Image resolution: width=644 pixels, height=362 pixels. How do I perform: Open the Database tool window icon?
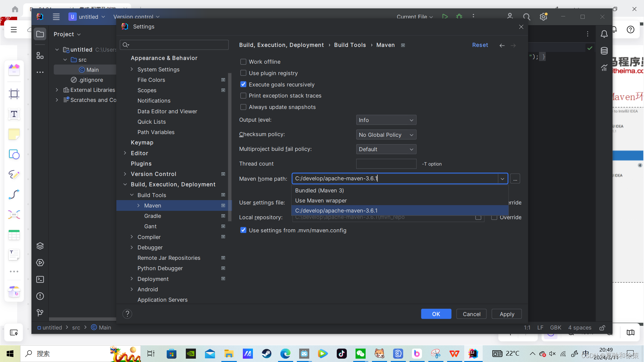[x=604, y=51]
